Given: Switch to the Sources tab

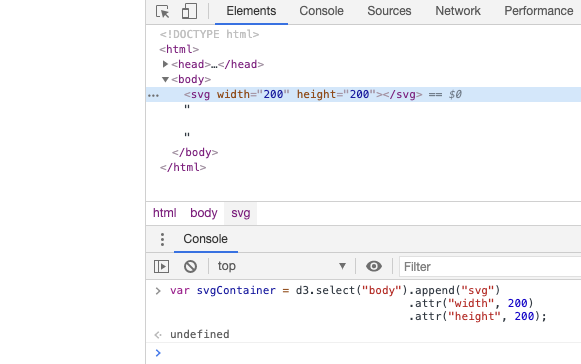Looking at the screenshot, I should 389,11.
